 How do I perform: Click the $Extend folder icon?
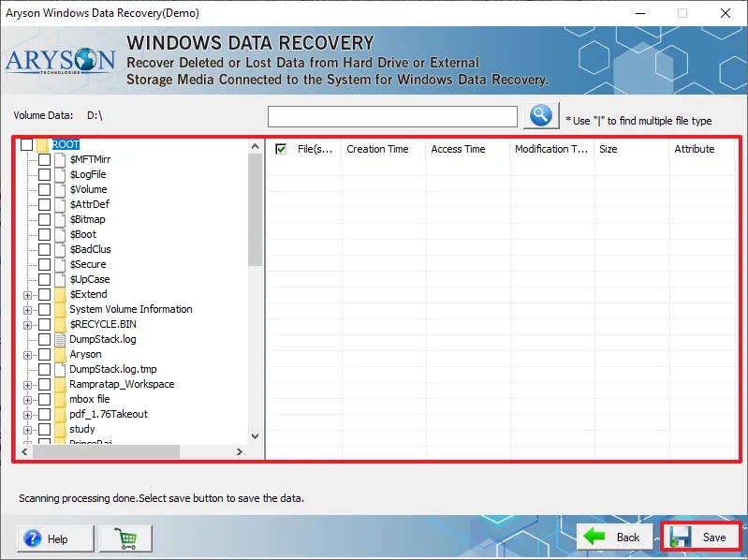coord(60,294)
